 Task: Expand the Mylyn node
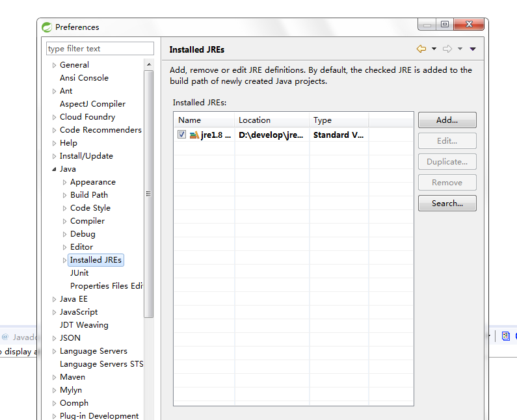tap(54, 391)
